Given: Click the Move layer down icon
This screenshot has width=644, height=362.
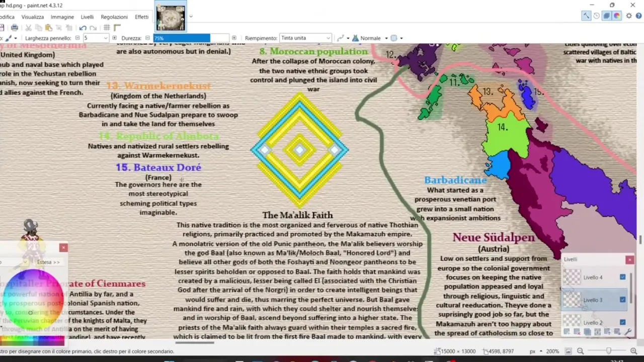Looking at the screenshot, I should pyautogui.click(x=617, y=332).
